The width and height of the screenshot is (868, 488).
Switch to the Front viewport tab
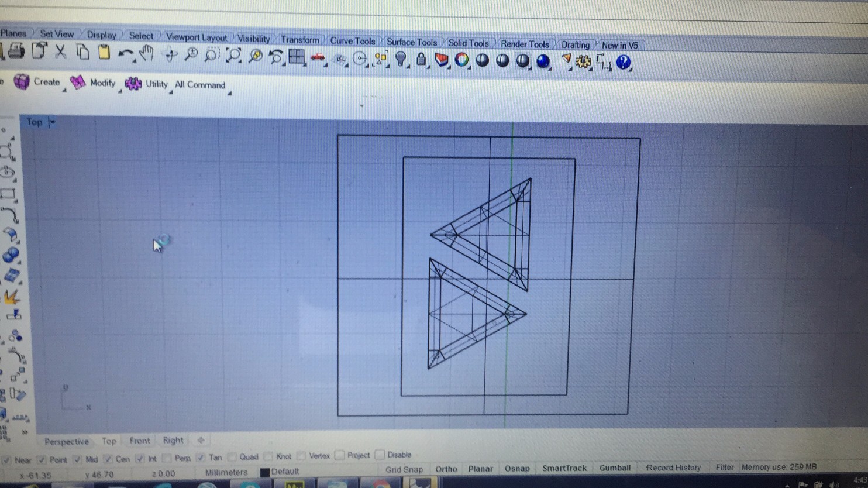point(140,441)
